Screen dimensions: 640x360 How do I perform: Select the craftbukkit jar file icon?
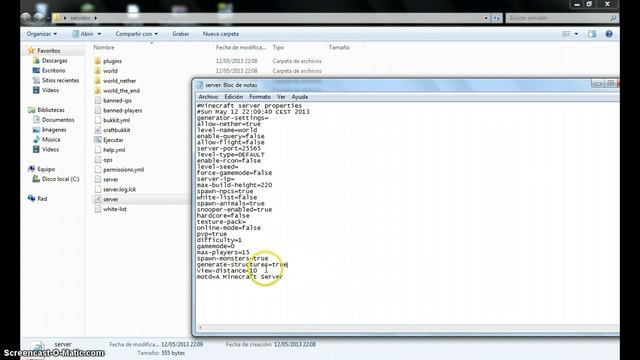click(98, 130)
